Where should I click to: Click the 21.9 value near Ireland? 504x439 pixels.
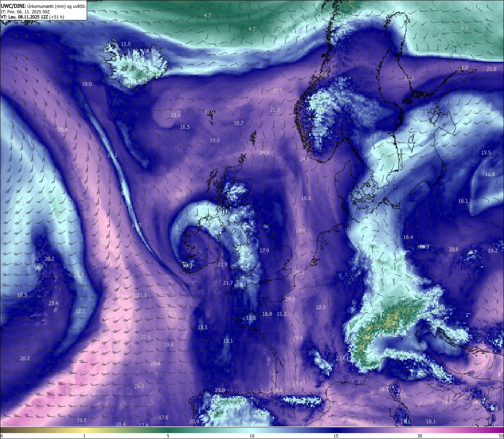[222, 265]
